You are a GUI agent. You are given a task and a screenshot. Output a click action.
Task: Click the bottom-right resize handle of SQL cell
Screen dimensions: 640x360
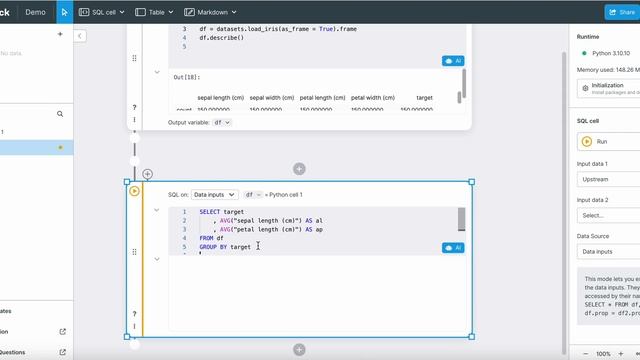click(x=471, y=337)
